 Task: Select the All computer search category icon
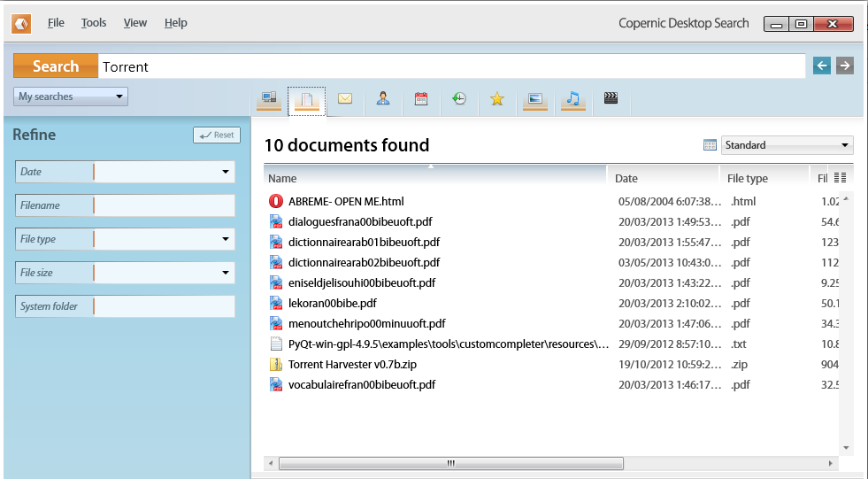click(269, 100)
